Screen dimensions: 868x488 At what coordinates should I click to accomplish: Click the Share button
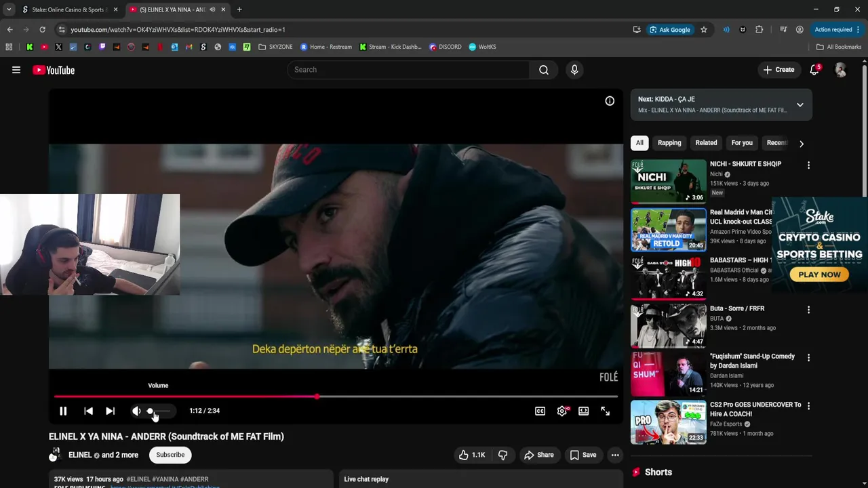(x=539, y=455)
